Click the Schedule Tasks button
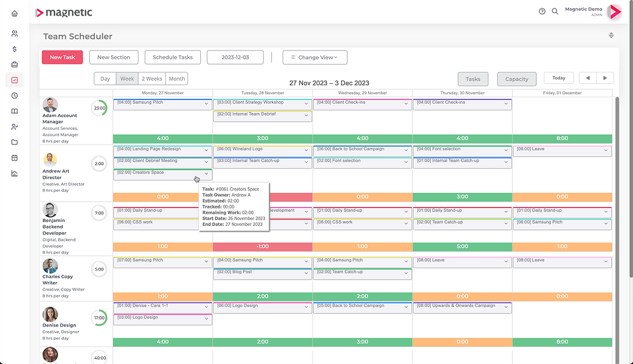Screen dimensions: 633x364 click(173, 57)
